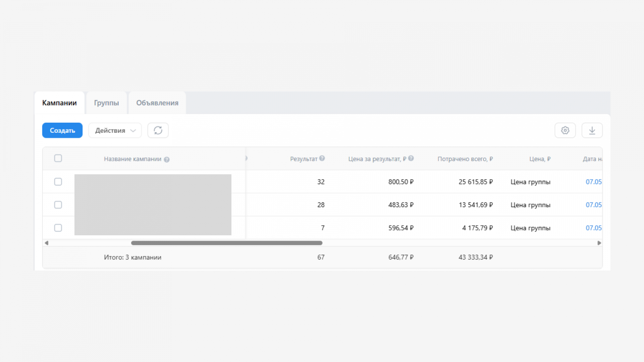The height and width of the screenshot is (362, 644).
Task: Toggle the select-all campaigns checkbox
Action: (x=58, y=158)
